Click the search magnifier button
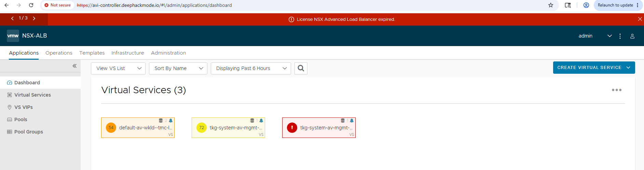644x170 pixels. click(301, 68)
